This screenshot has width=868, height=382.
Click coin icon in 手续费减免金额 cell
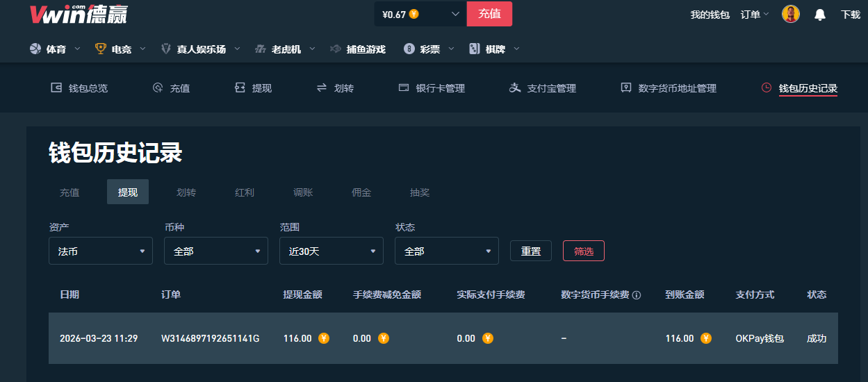384,338
